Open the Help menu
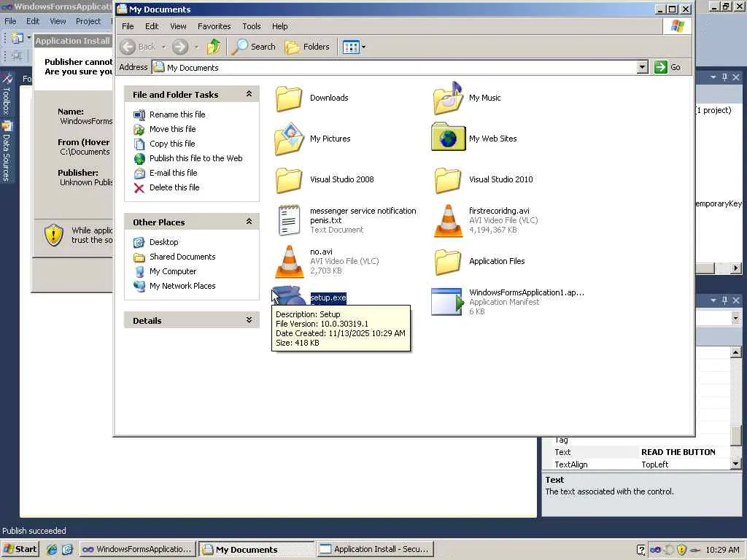The height and width of the screenshot is (560, 747). [x=279, y=26]
